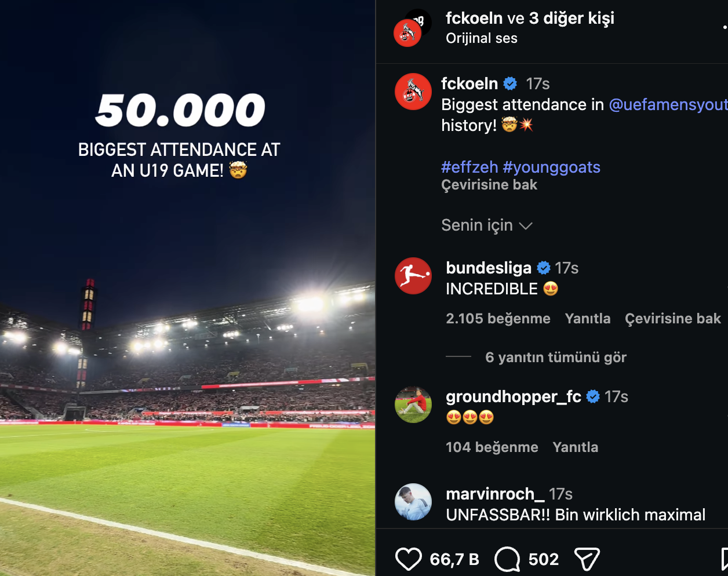
Task: Open the #effzeh hashtag
Action: pos(469,167)
